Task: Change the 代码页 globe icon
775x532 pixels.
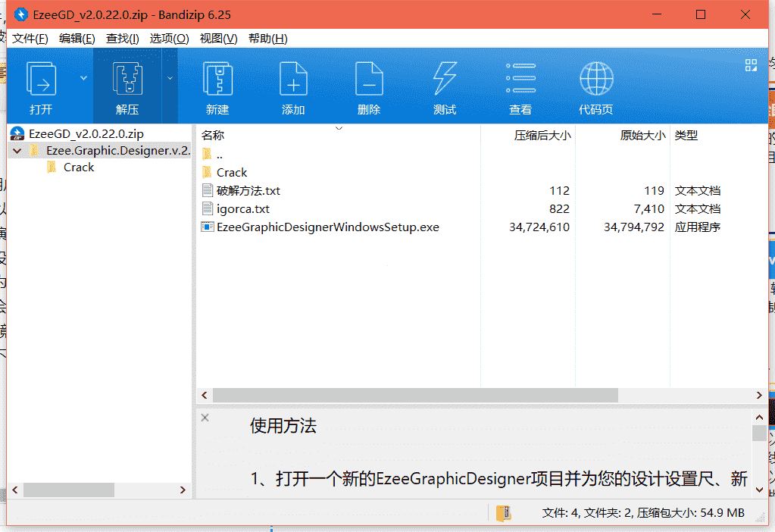Action: pyautogui.click(x=596, y=79)
